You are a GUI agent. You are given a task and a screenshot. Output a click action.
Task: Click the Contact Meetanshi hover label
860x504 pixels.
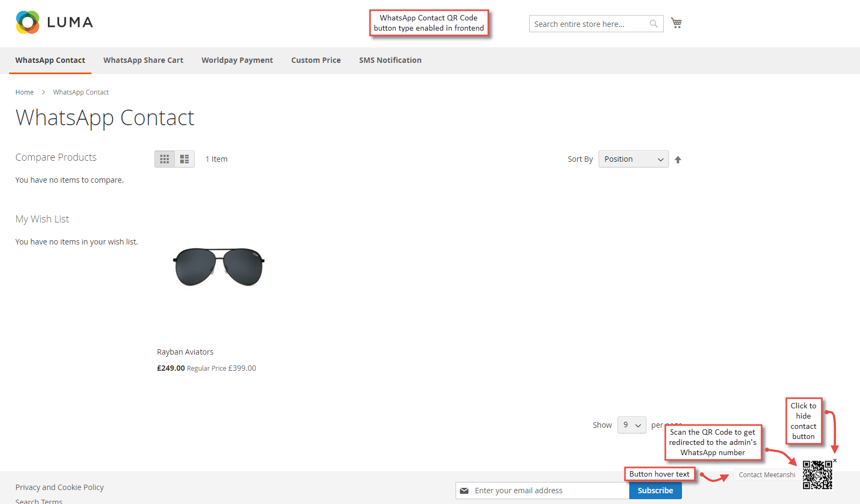[x=767, y=475]
